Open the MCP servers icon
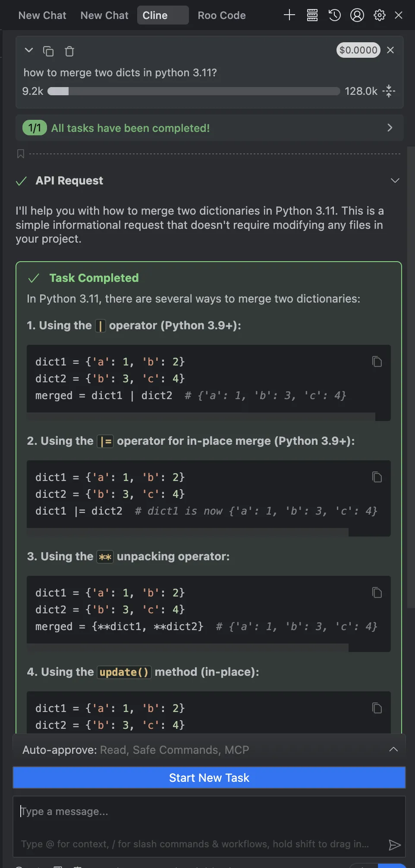Viewport: 415px width, 868px height. pos(312,16)
